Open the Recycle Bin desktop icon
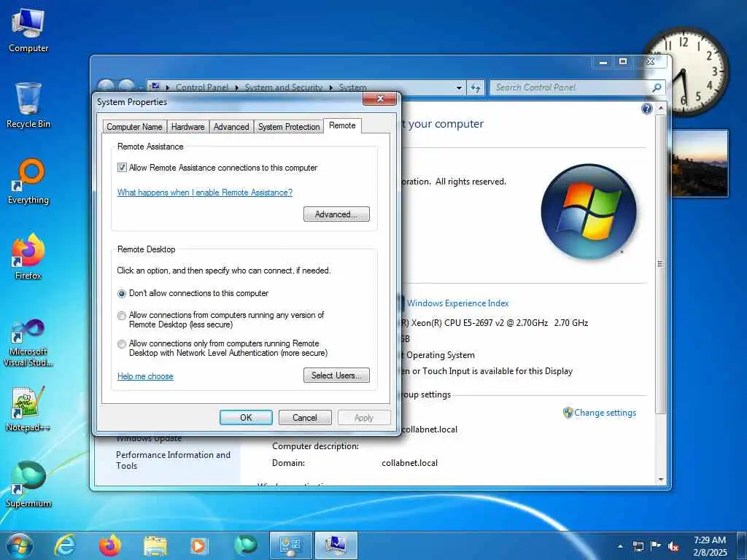The image size is (747, 560). [x=28, y=105]
